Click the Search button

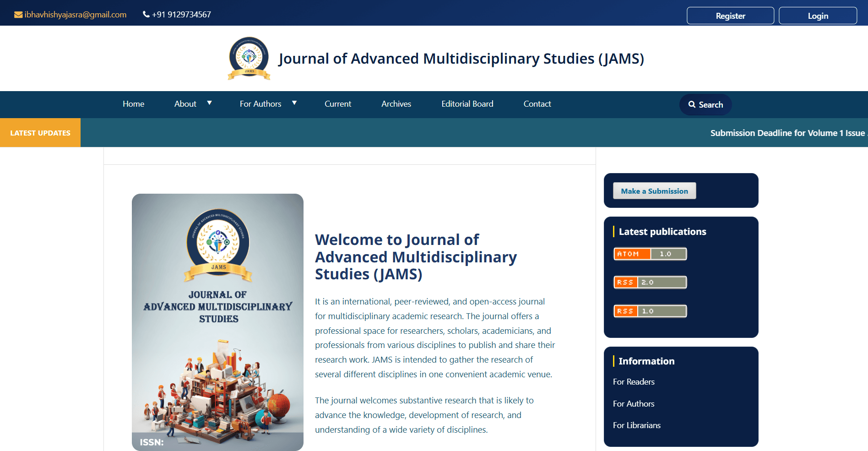pos(705,104)
